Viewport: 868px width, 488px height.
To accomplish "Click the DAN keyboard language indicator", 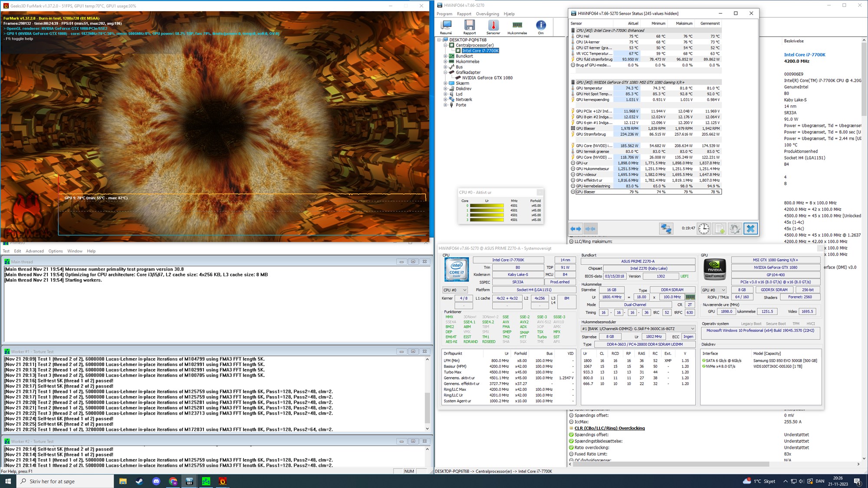I will 820,481.
